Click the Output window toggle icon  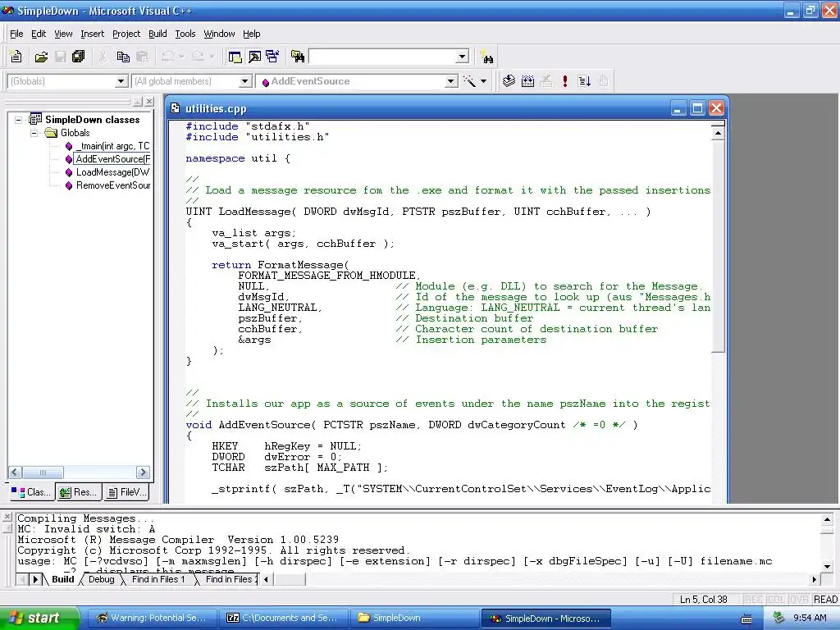pyautogui.click(x=254, y=57)
